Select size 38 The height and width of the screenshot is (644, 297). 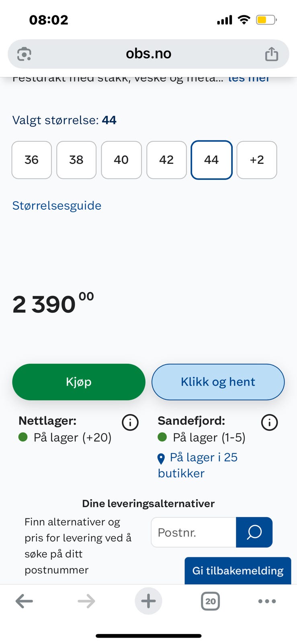(76, 160)
